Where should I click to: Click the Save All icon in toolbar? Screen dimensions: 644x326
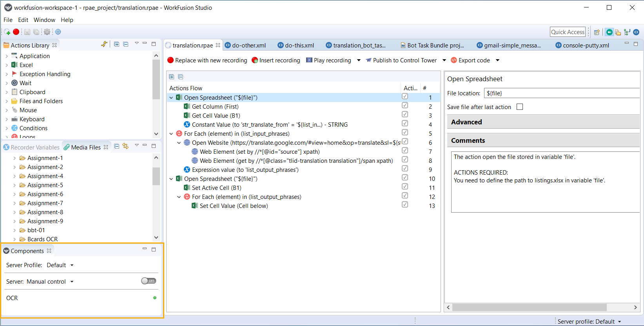(x=36, y=32)
